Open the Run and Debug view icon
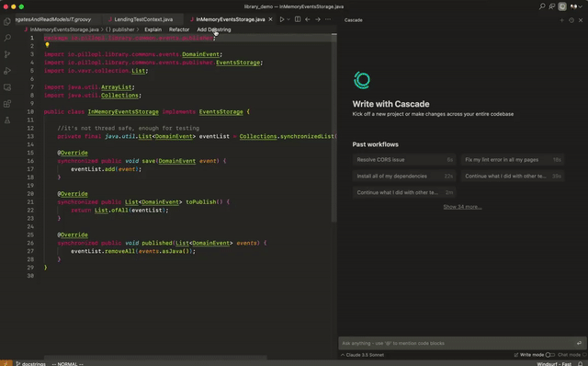The height and width of the screenshot is (366, 588). [7, 71]
